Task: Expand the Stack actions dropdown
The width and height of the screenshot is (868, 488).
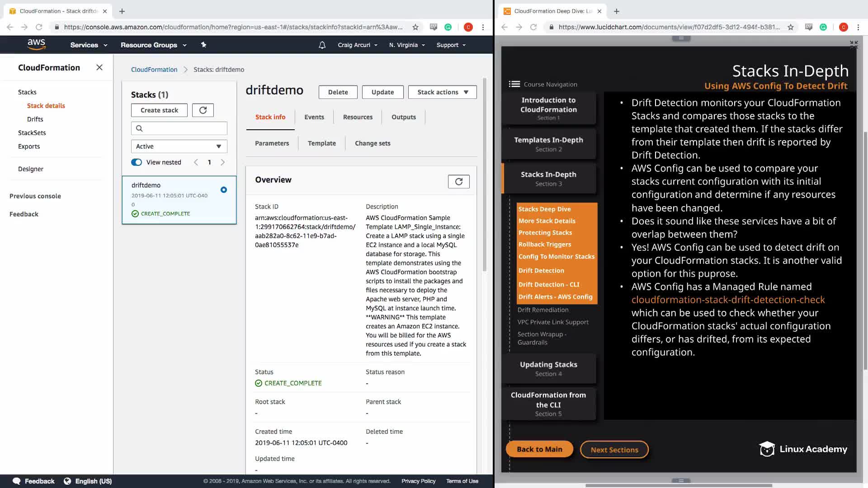Action: pyautogui.click(x=442, y=92)
